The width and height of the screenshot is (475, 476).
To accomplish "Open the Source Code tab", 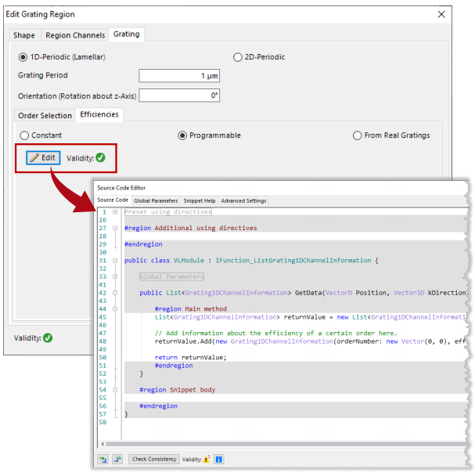I will 113,200.
